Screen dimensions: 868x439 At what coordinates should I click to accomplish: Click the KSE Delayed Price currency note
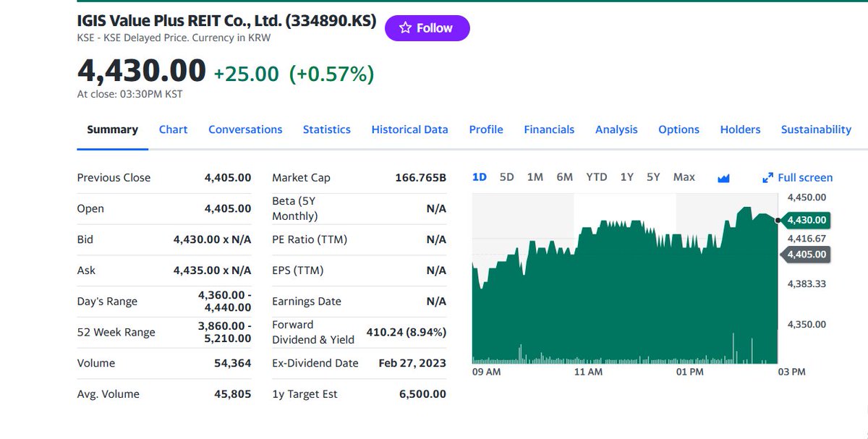coord(174,38)
